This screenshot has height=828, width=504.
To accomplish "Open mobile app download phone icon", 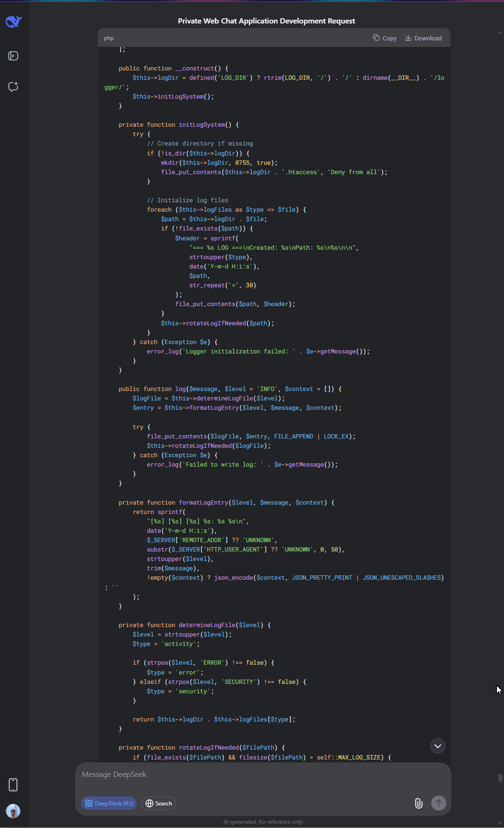I will (x=13, y=785).
